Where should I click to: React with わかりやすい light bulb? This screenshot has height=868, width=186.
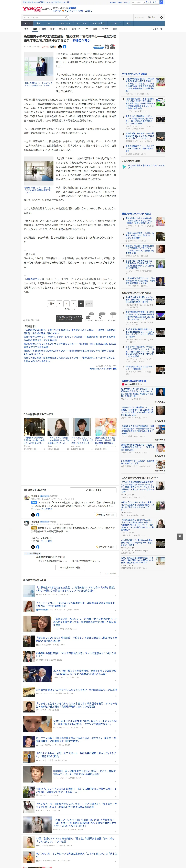[100, 317]
